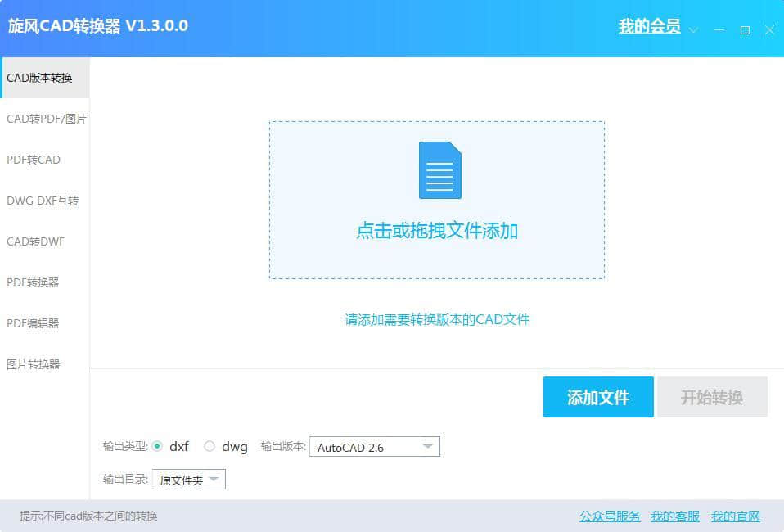Screen dimensions: 784x532
Task: Select the dwg output type
Action: pos(210,446)
